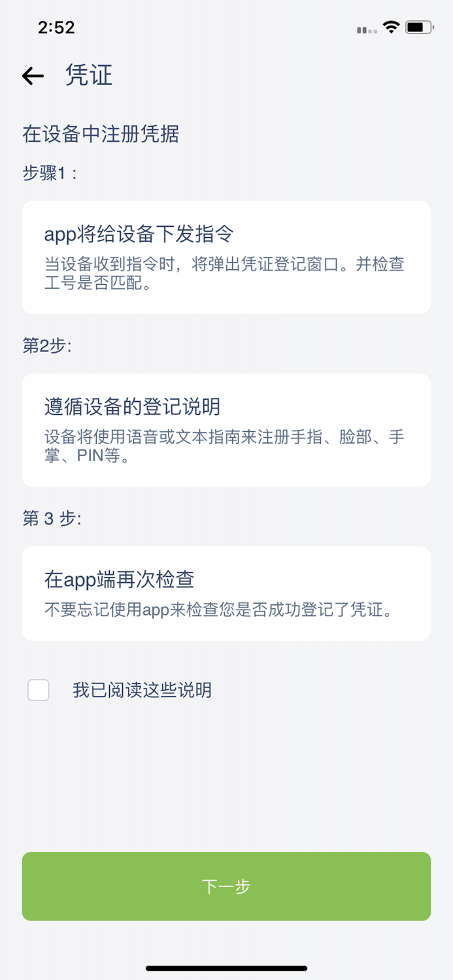Open the 步骤1 instruction card
Image resolution: width=453 pixels, height=980 pixels.
[x=226, y=256]
